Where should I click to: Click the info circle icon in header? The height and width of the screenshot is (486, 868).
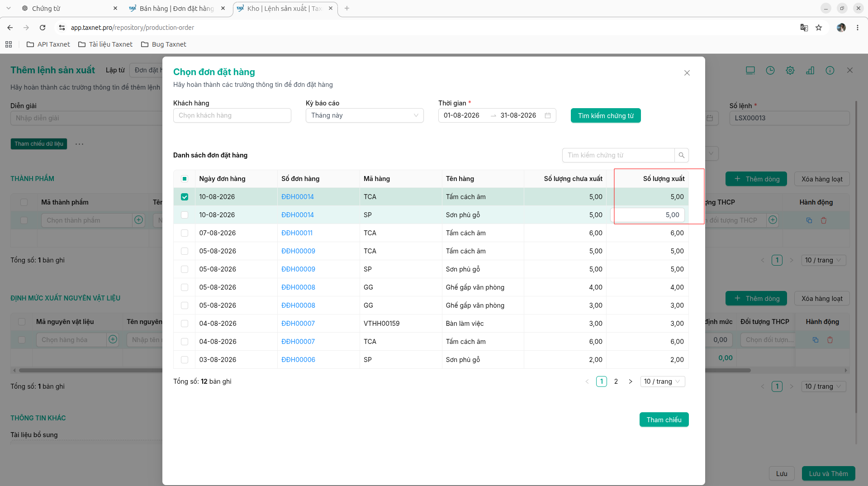(x=830, y=70)
